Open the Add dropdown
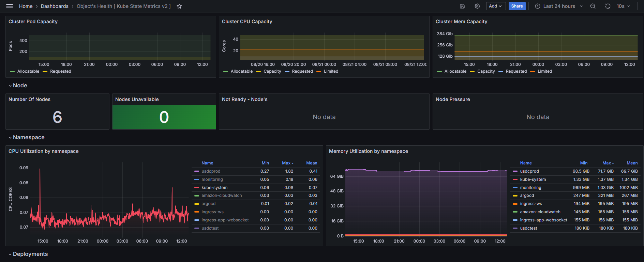 tap(496, 6)
